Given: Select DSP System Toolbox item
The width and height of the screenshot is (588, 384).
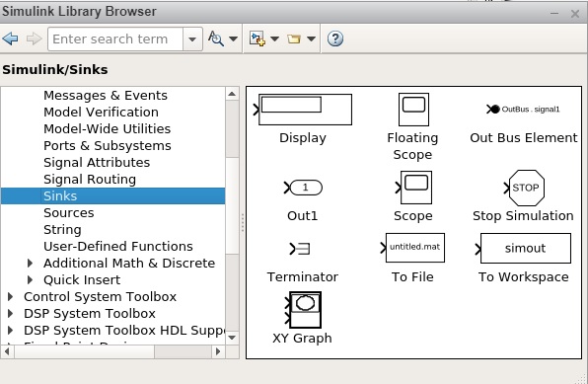Looking at the screenshot, I should [89, 314].
